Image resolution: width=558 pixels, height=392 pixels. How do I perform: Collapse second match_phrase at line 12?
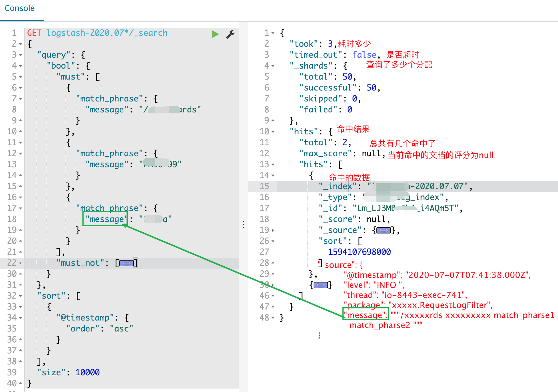pyautogui.click(x=20, y=154)
